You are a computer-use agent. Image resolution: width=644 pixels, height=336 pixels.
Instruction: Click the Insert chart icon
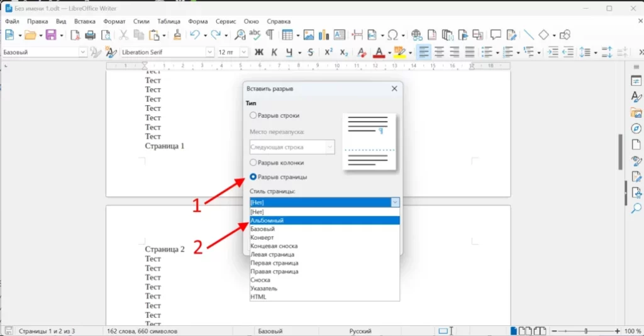[x=324, y=35]
